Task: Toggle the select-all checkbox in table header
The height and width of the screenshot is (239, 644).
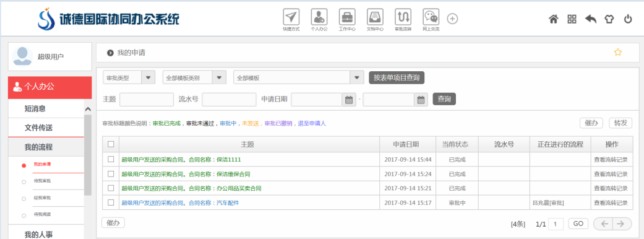Action: [x=111, y=144]
